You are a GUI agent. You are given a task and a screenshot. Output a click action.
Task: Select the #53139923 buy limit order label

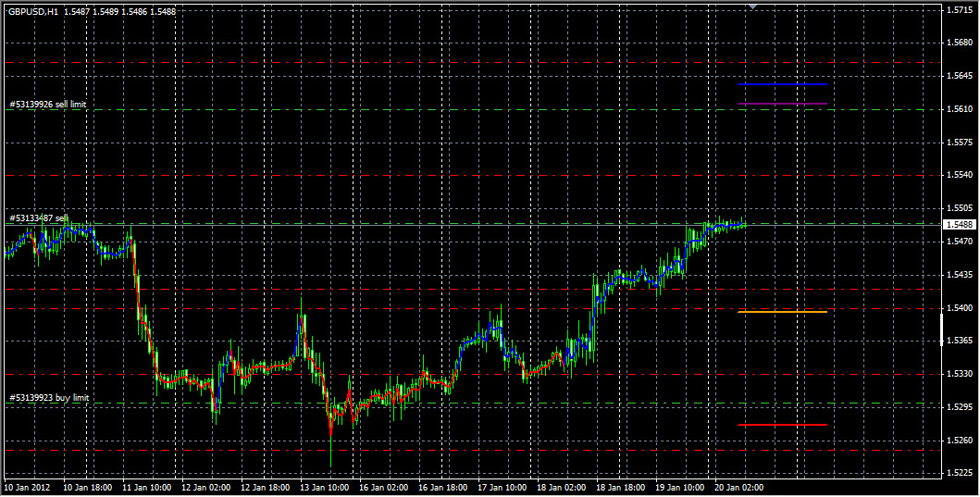(49, 398)
